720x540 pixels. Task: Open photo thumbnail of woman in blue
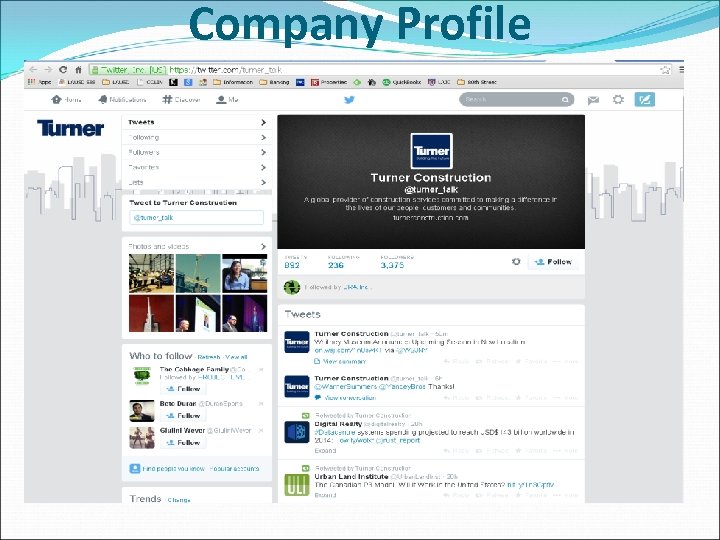point(244,274)
